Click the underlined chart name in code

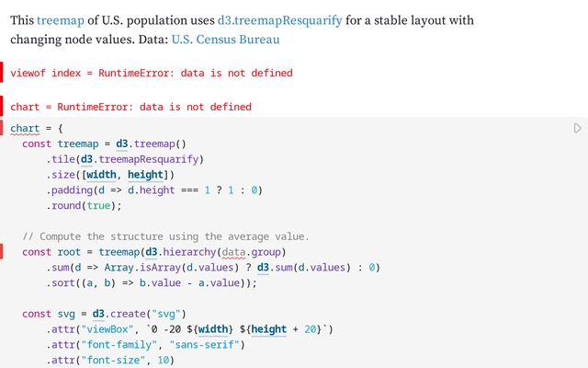pyautogui.click(x=25, y=128)
